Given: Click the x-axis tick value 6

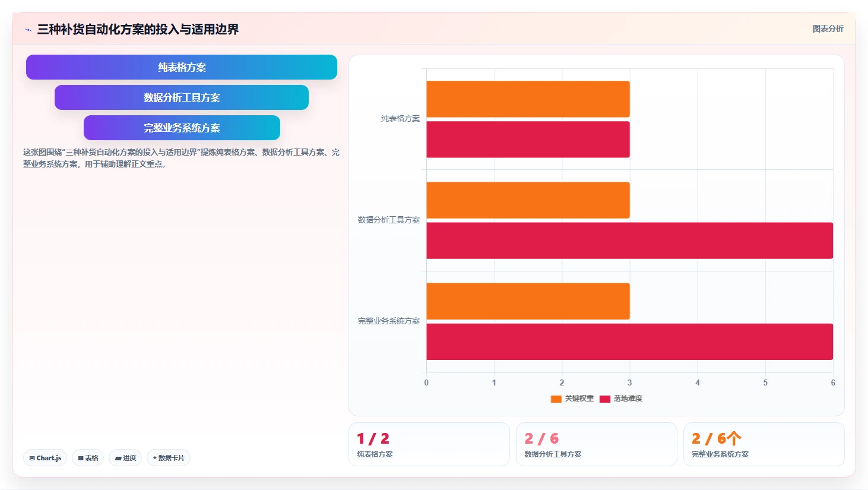Looking at the screenshot, I should pos(833,382).
